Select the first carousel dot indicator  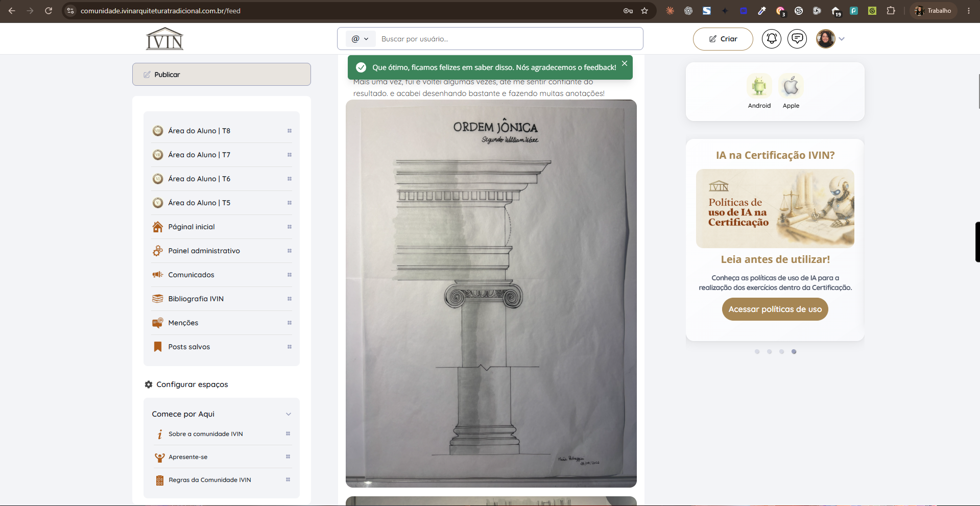pyautogui.click(x=757, y=352)
